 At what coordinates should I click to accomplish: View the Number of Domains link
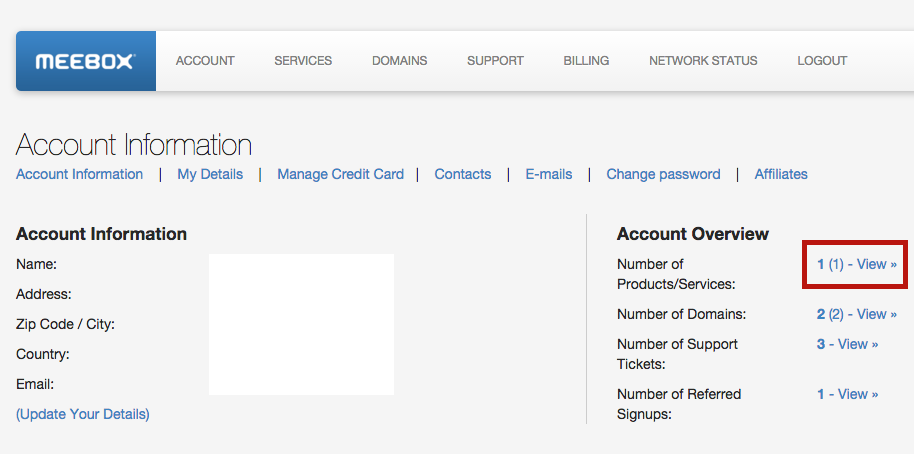(856, 314)
